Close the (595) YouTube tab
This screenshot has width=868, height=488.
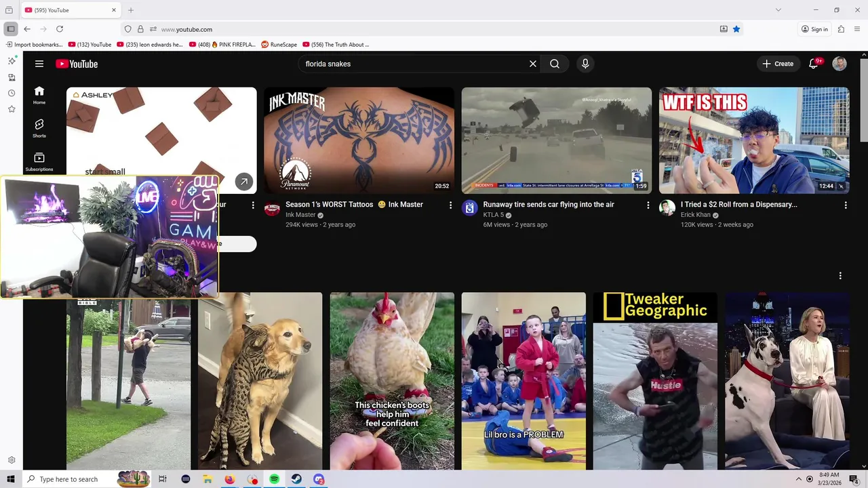114,10
